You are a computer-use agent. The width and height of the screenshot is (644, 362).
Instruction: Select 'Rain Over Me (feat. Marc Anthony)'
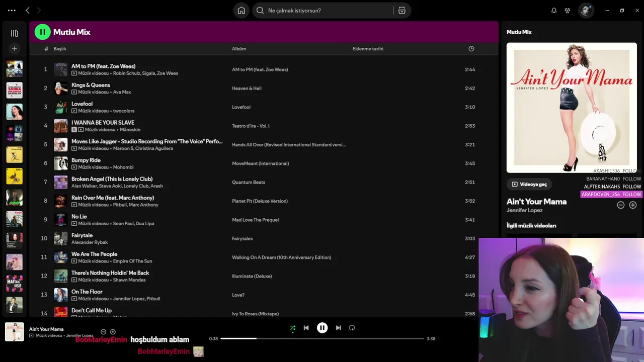coord(113,198)
